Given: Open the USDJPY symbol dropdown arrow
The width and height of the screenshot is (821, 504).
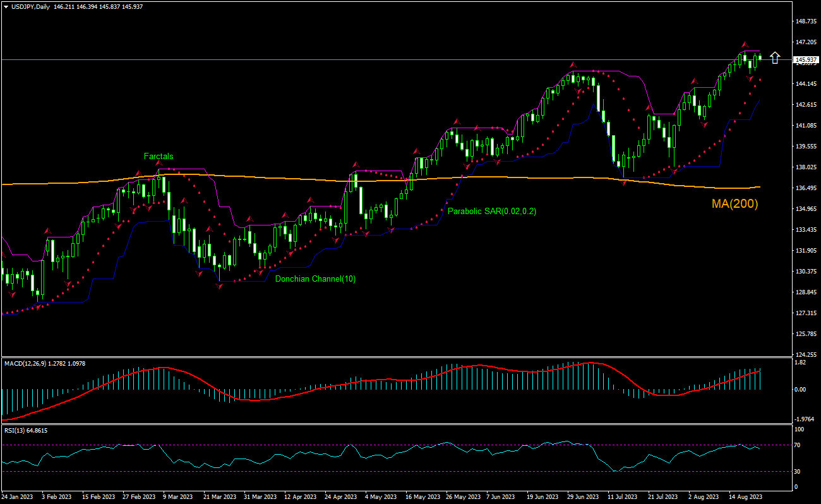Looking at the screenshot, I should coord(6,8).
